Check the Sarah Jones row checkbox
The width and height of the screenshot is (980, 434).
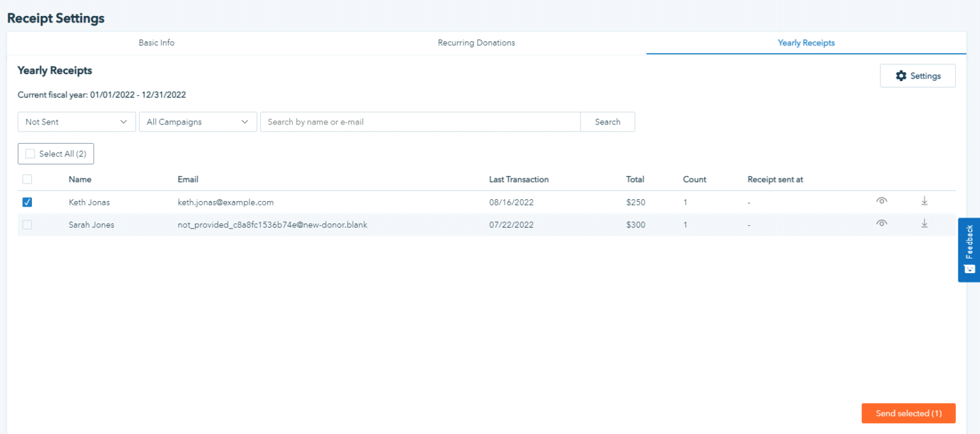click(27, 225)
